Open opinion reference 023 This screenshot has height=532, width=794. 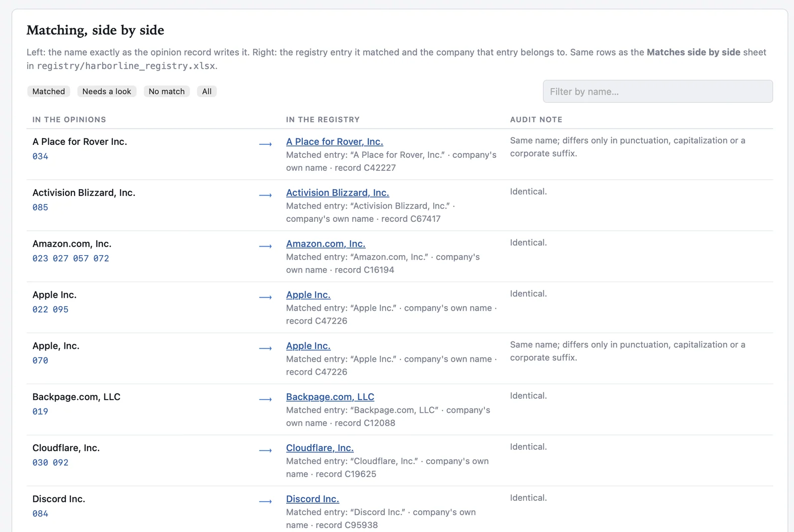point(40,259)
